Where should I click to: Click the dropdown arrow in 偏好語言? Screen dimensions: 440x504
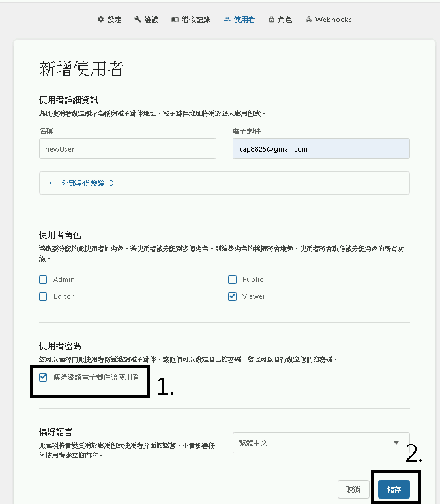[396, 443]
